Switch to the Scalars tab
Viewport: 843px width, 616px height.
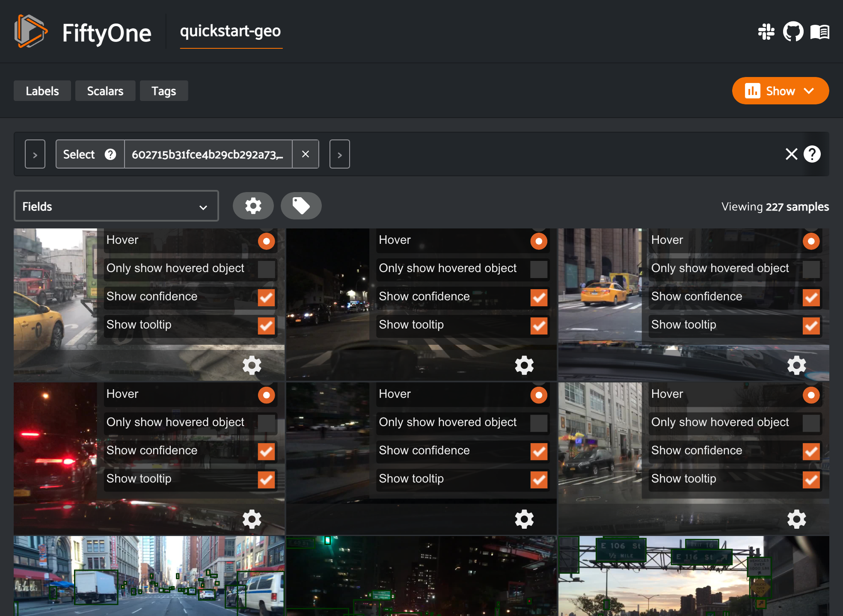point(105,91)
